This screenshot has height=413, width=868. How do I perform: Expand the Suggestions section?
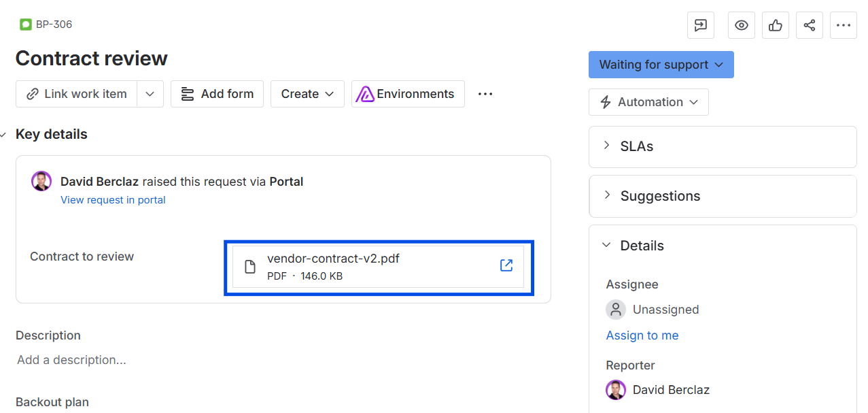coord(723,196)
